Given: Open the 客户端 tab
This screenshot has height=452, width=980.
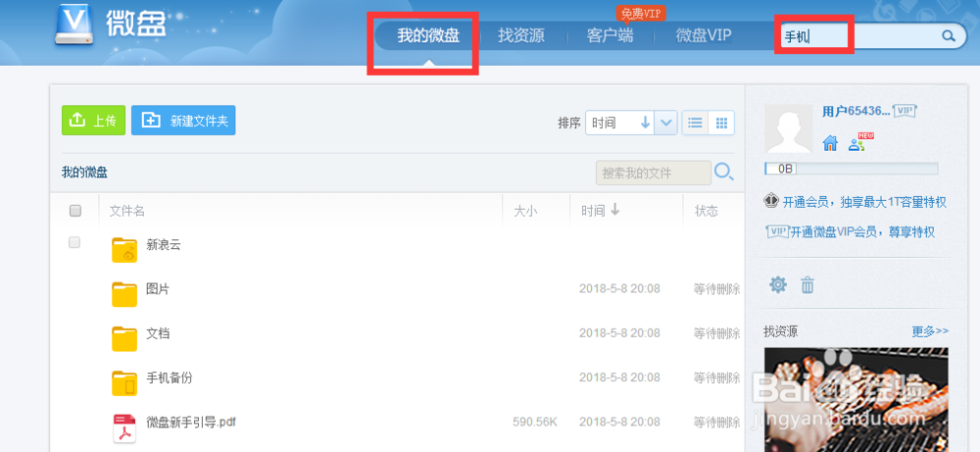Looking at the screenshot, I should [610, 35].
